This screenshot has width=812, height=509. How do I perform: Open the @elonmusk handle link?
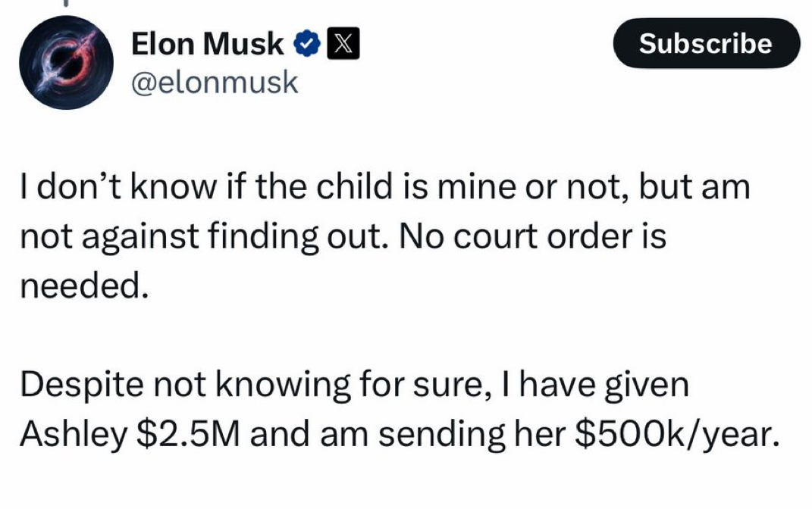click(x=215, y=83)
